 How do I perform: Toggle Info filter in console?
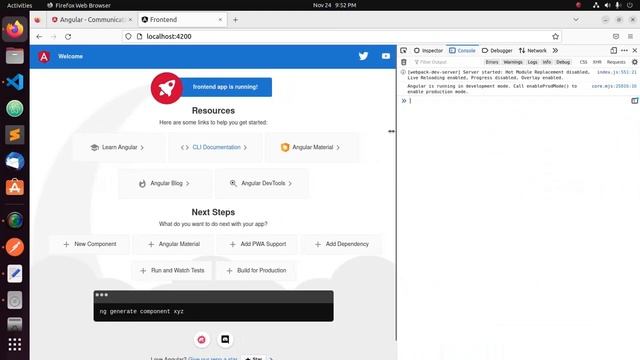coord(547,62)
